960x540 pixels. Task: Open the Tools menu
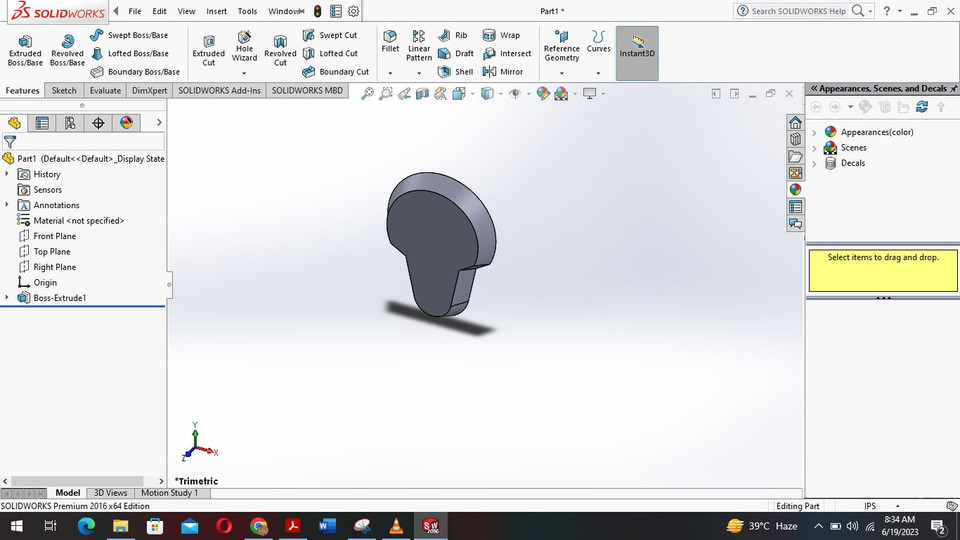(x=247, y=11)
